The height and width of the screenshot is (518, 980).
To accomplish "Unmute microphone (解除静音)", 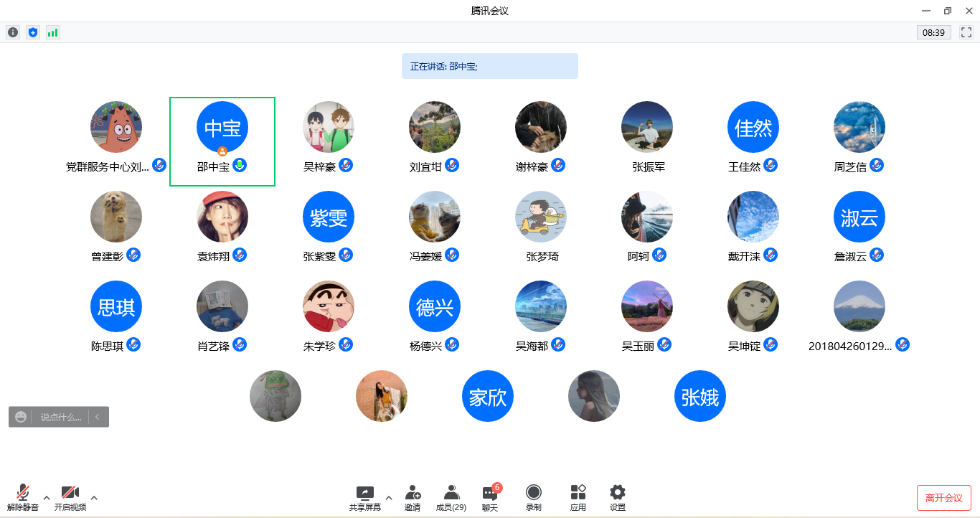I will tap(23, 497).
